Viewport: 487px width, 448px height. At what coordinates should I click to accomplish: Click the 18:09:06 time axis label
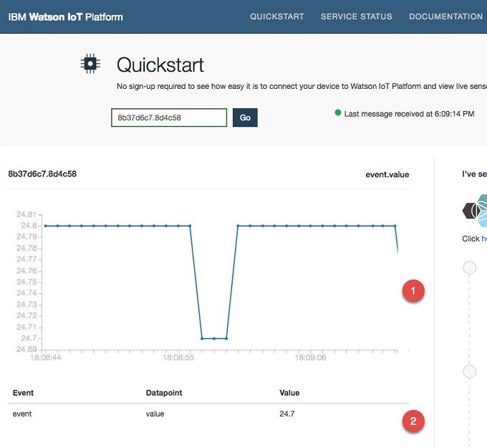(310, 358)
